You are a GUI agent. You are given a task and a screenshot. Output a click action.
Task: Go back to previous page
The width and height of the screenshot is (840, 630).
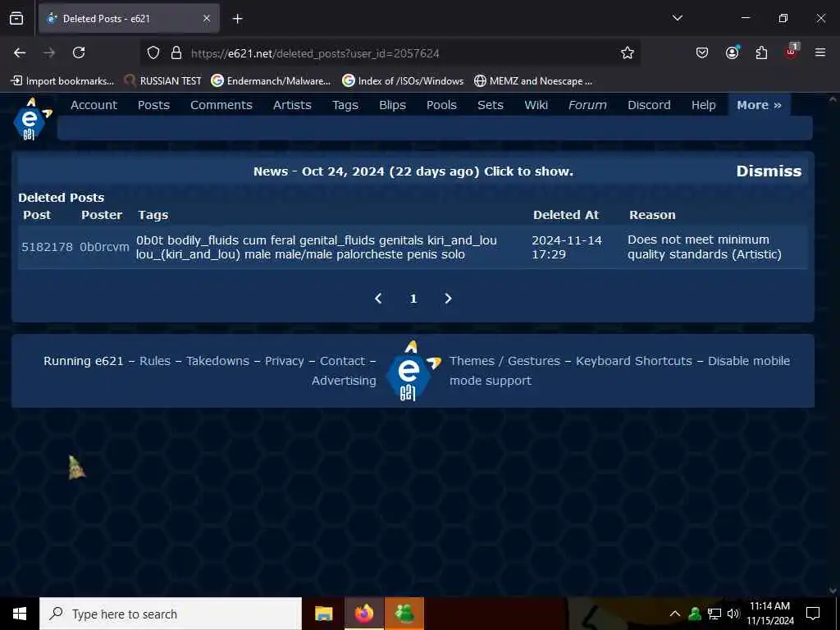tap(20, 52)
